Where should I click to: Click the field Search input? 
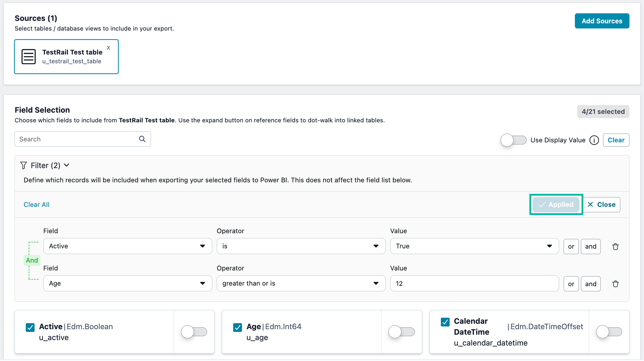pyautogui.click(x=82, y=139)
